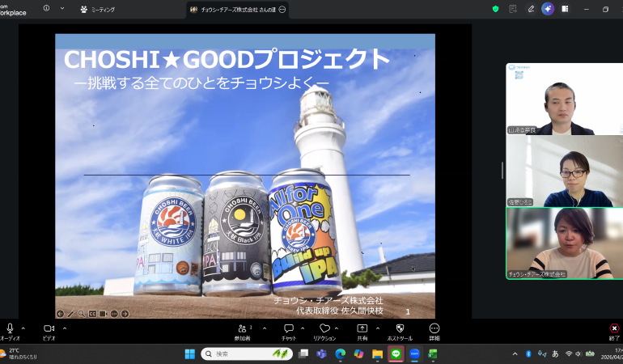This screenshot has width=623, height=364.
Task: Expand the share options arrow
Action: pyautogui.click(x=377, y=328)
